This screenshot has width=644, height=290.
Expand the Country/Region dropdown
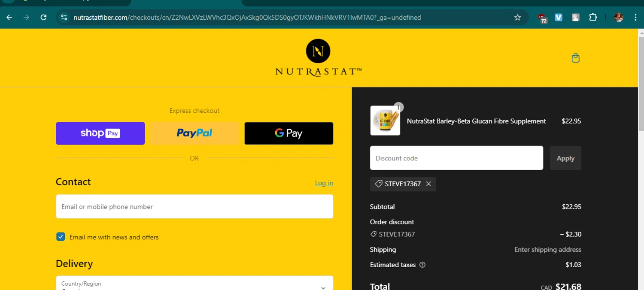(x=194, y=283)
